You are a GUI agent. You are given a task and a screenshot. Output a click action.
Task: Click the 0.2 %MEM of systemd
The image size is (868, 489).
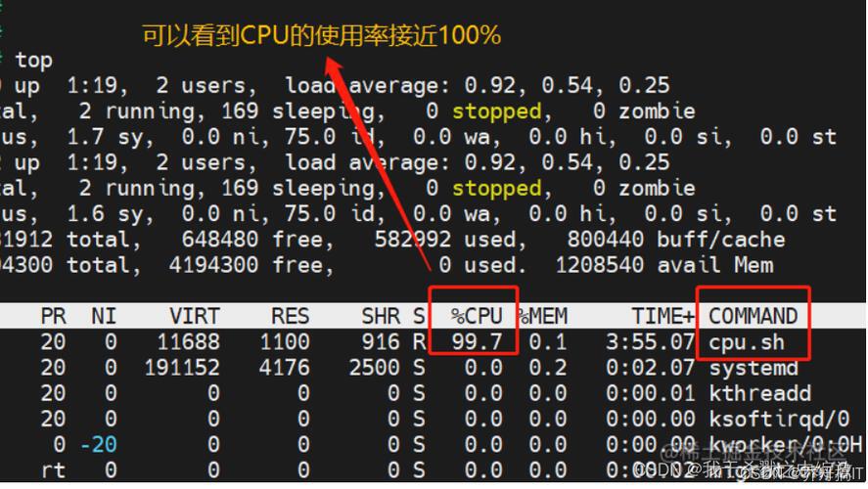[x=547, y=368]
